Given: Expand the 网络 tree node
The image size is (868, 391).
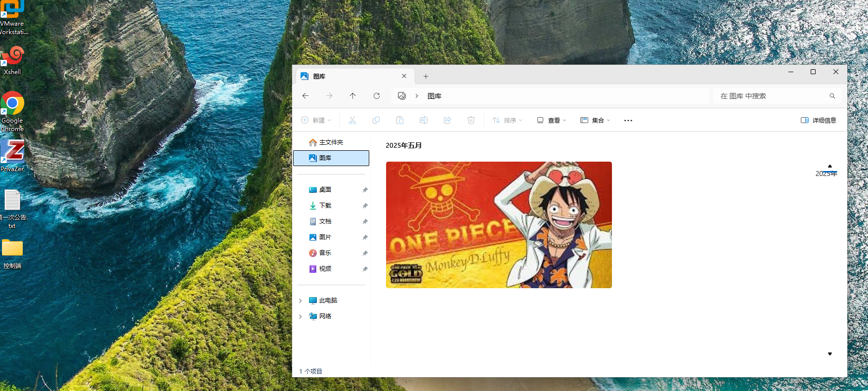Looking at the screenshot, I should pyautogui.click(x=300, y=316).
